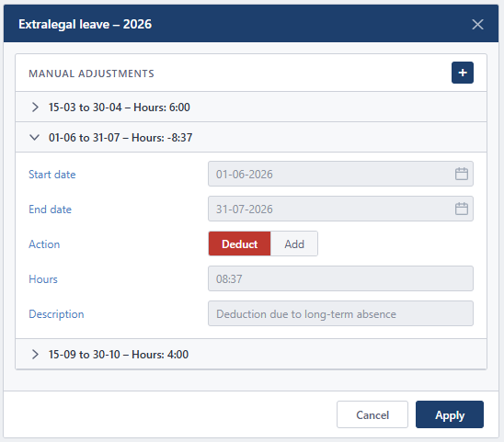Click the Extralegal leave – 2026 title bar

click(x=251, y=24)
